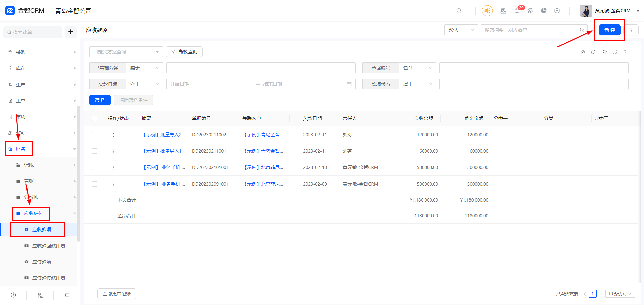This screenshot has height=305, width=644.
Task: Open the 自定义方案查询 dropdown
Action: click(126, 52)
